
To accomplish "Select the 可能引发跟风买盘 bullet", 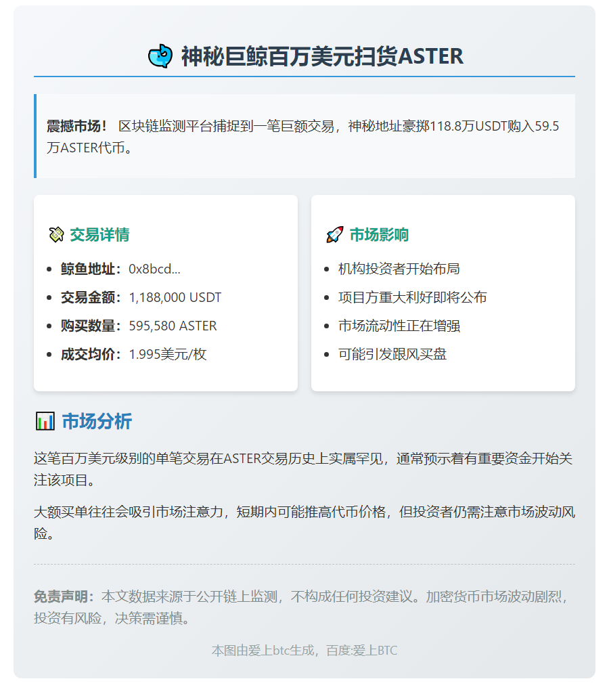I will click(x=392, y=354).
